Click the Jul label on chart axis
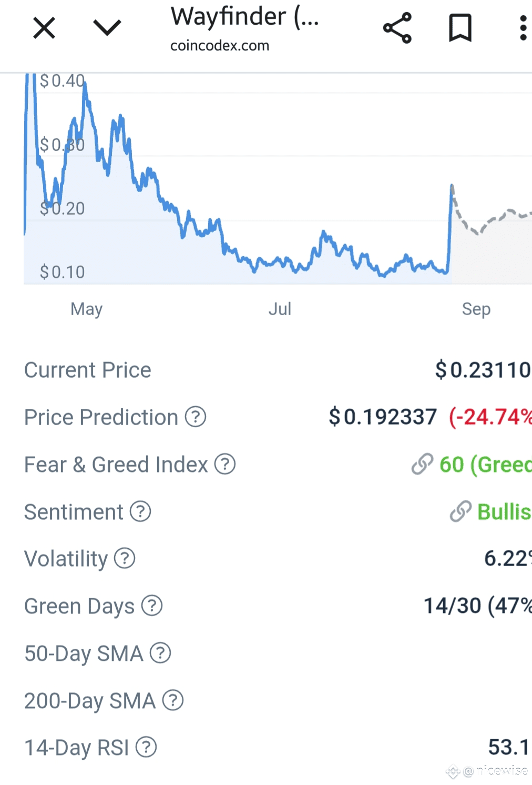The image size is (532, 785). [x=280, y=309]
